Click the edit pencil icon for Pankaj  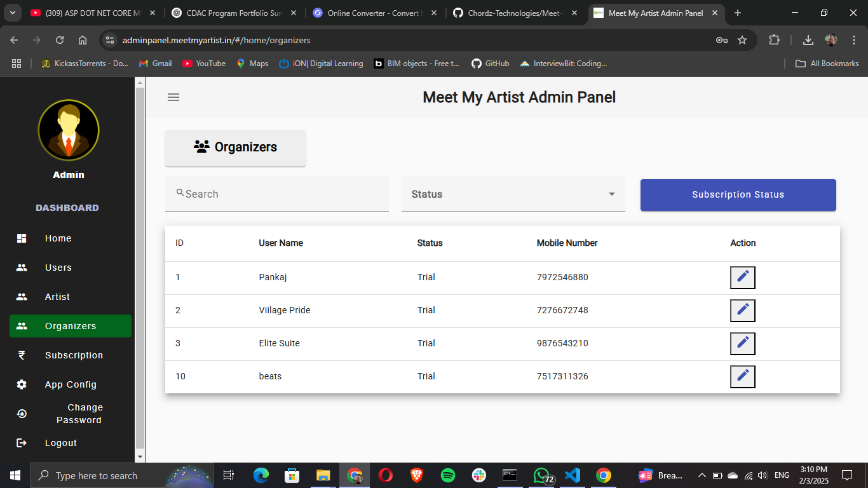(742, 278)
